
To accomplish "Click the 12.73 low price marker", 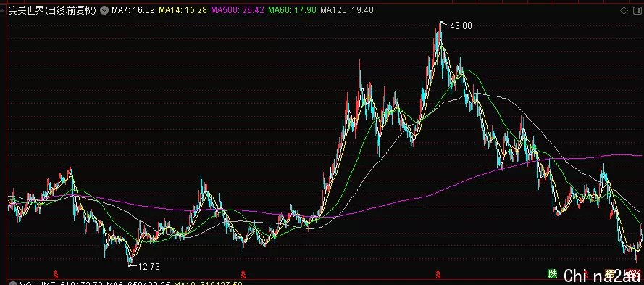I will (x=149, y=266).
